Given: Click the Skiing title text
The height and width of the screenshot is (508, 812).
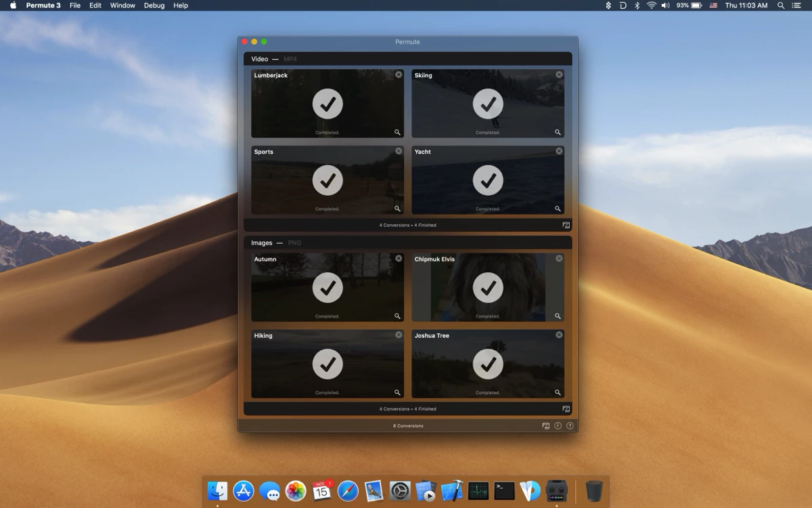Looking at the screenshot, I should point(424,75).
